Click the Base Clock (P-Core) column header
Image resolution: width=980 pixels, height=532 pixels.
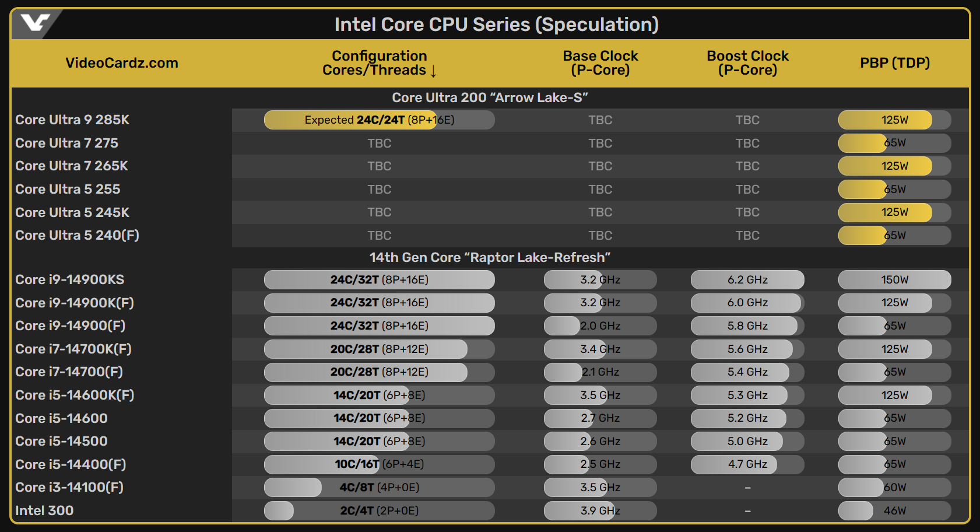click(x=600, y=63)
